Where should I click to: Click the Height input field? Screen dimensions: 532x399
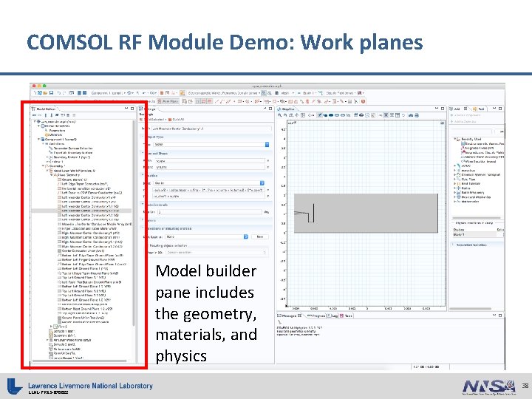(210, 167)
